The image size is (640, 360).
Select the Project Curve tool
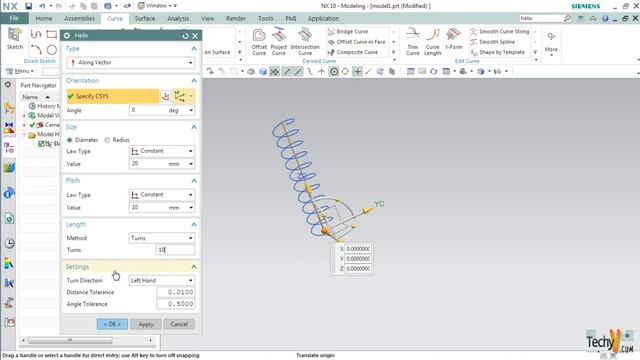point(279,42)
